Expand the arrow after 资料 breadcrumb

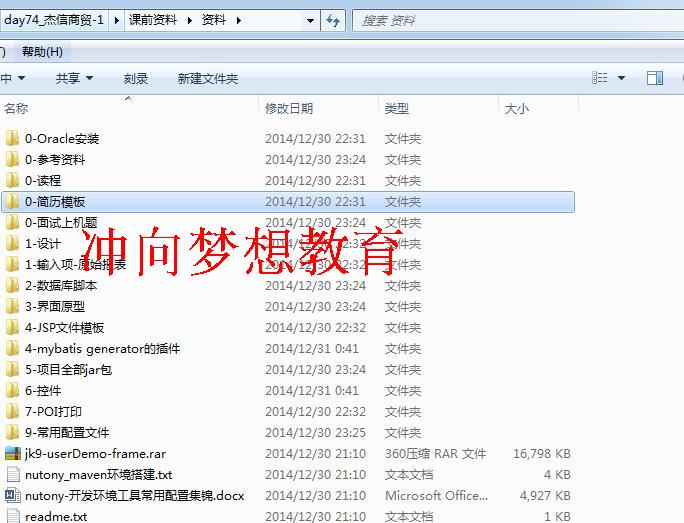tap(239, 20)
